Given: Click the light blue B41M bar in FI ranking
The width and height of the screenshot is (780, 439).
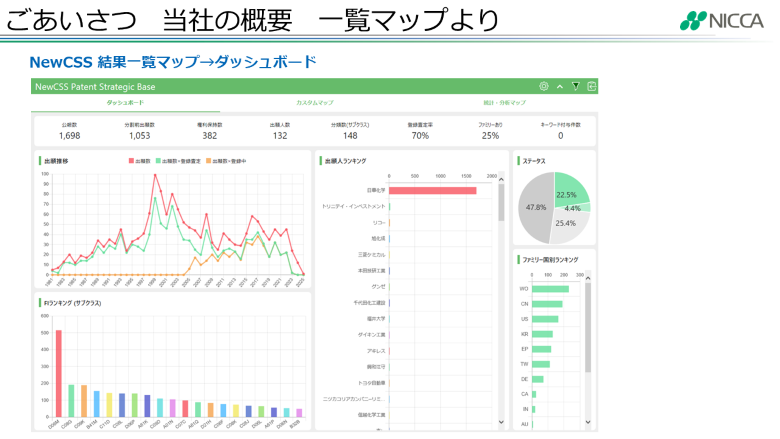Looking at the screenshot, I should (x=97, y=404).
